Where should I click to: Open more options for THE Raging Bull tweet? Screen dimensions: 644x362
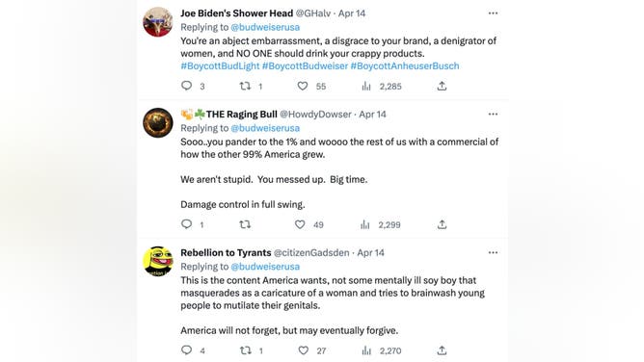click(493, 114)
